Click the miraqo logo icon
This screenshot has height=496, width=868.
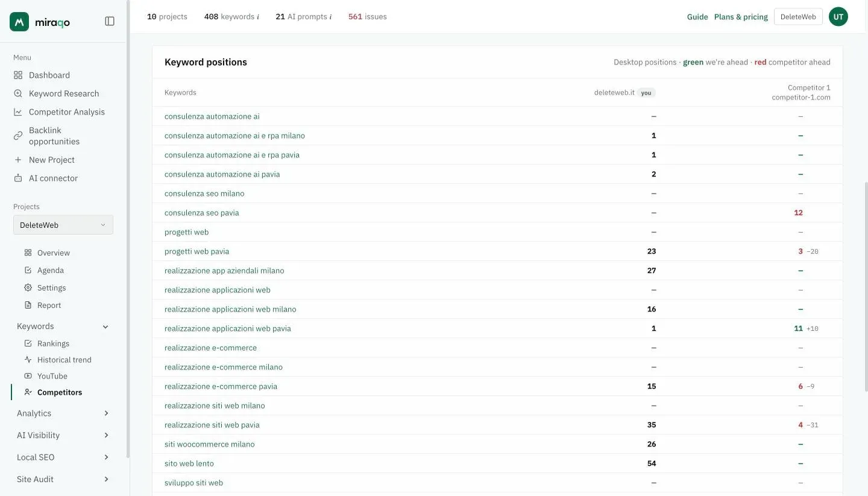click(x=19, y=22)
